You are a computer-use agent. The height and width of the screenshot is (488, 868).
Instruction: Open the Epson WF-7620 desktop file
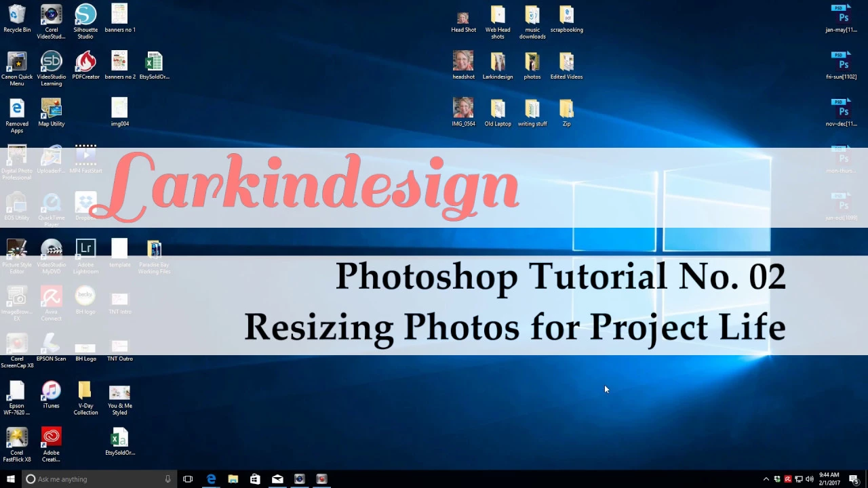[17, 397]
